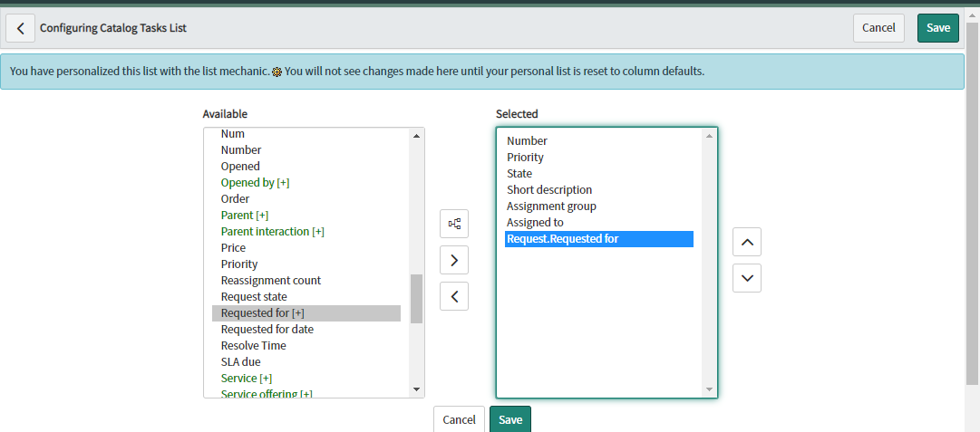Select 'Number' in Available list

coord(306,149)
